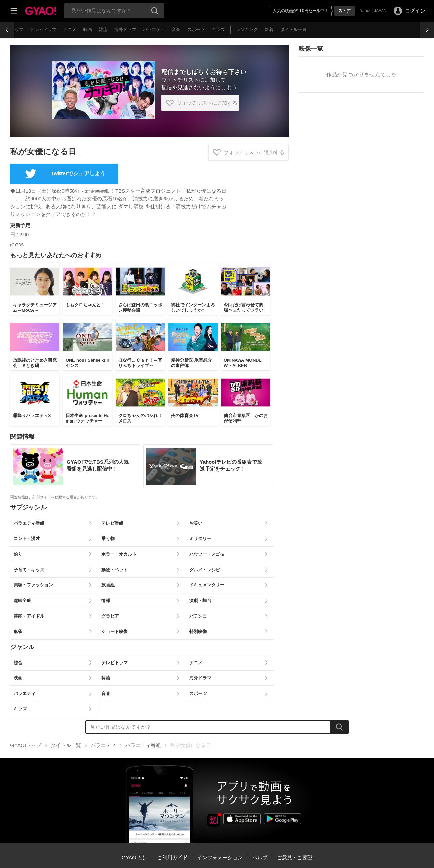434x868 pixels.
Task: Click the 110円セール promotion banner
Action: click(300, 11)
